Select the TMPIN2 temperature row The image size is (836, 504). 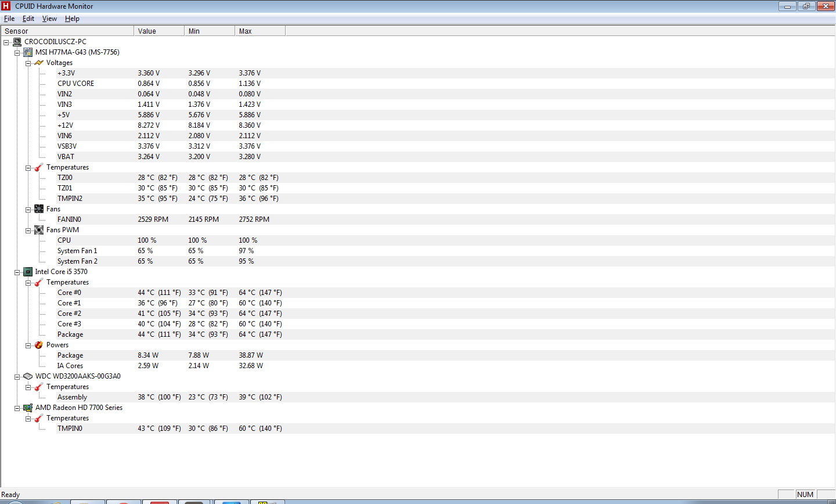[445, 199]
